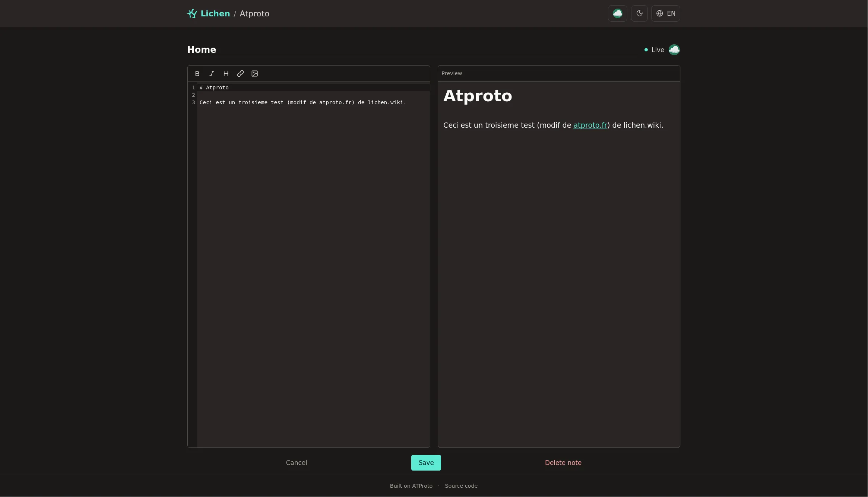
Task: Insert a link with chain icon
Action: [x=240, y=74]
